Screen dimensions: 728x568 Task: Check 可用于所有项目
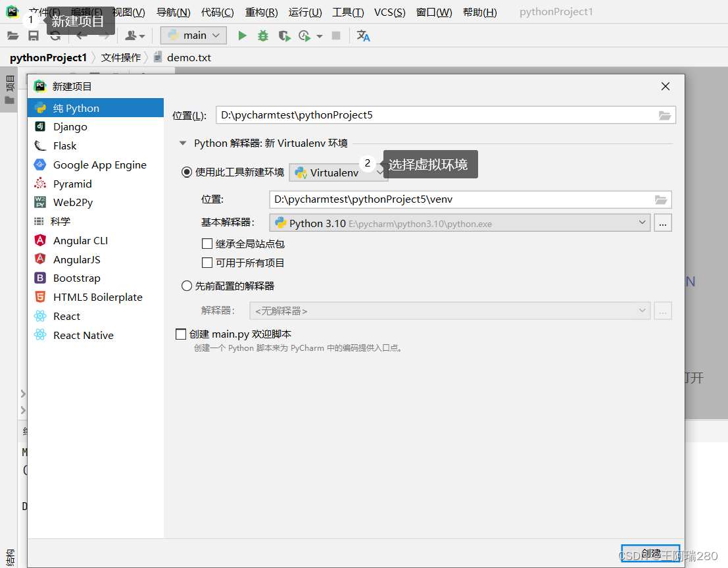pyautogui.click(x=207, y=263)
